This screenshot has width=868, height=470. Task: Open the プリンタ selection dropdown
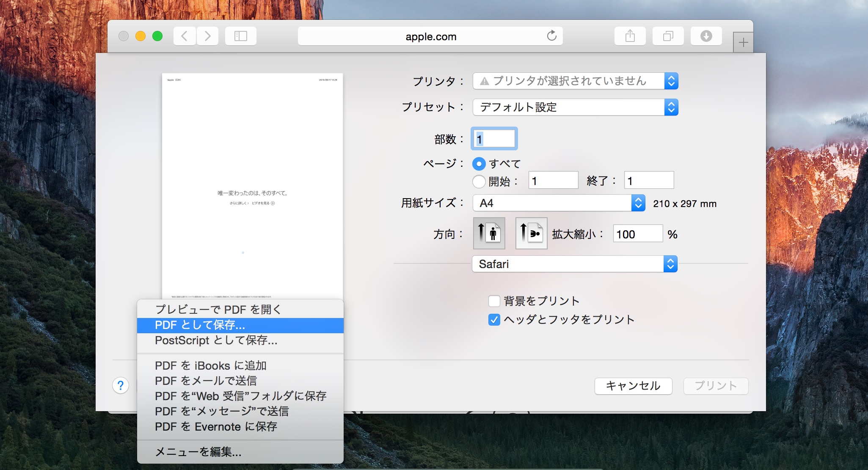pos(575,81)
